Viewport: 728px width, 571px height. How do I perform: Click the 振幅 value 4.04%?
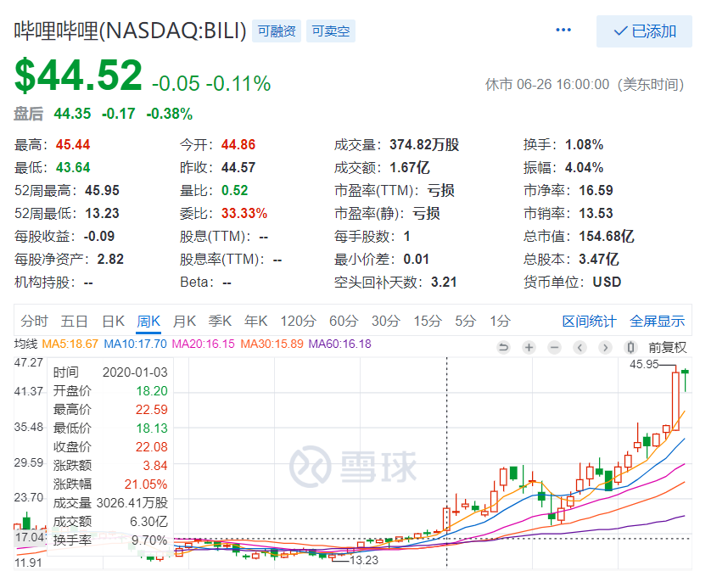point(584,168)
